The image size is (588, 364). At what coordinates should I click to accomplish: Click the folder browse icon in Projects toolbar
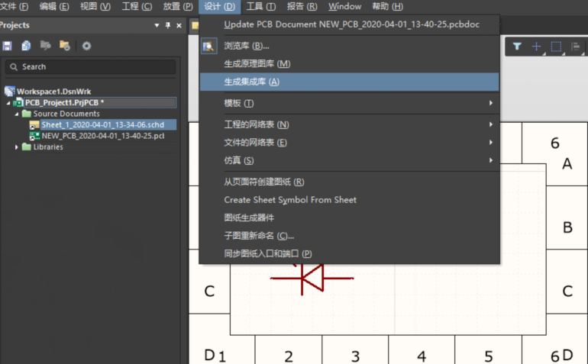[64, 46]
